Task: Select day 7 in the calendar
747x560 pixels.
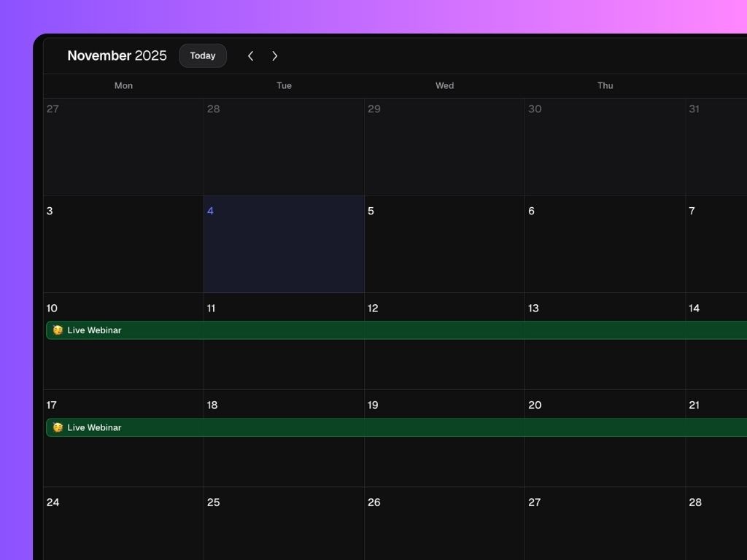Action: (x=716, y=244)
